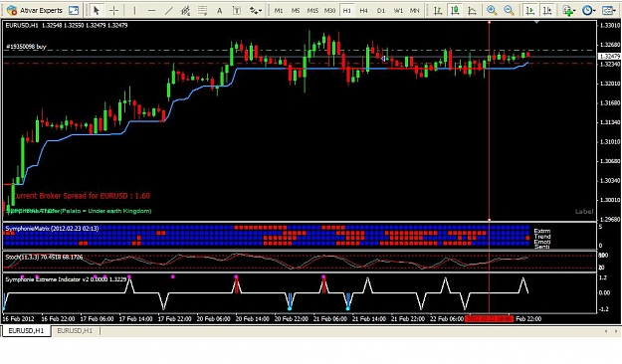The width and height of the screenshot is (622, 364).
Task: Open the arrows objects dropdown
Action: (x=256, y=10)
